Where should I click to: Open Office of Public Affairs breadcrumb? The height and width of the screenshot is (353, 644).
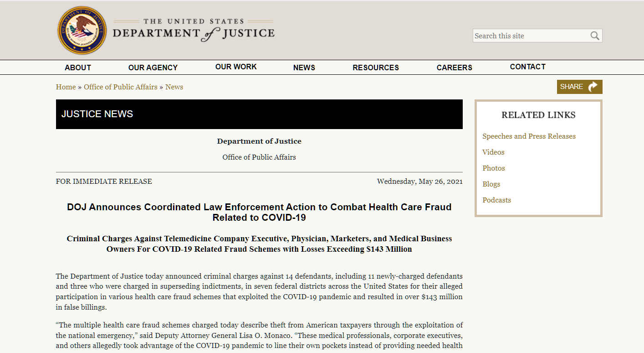[x=121, y=87]
